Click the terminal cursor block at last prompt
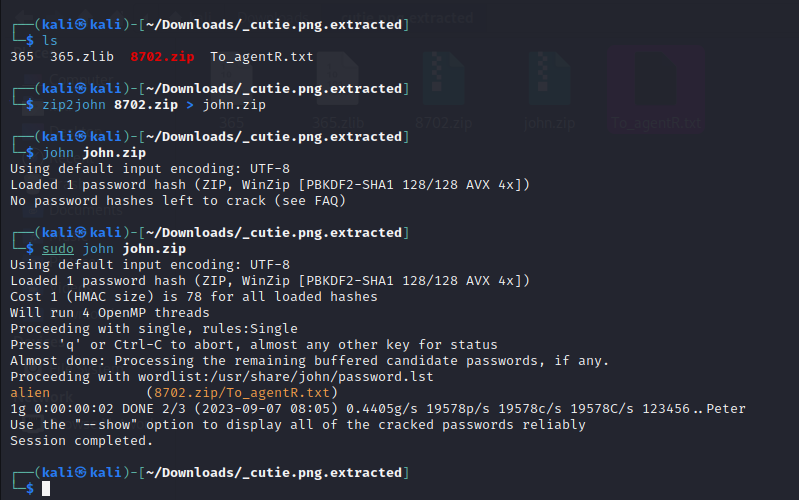This screenshot has height=500, width=799. (46, 489)
